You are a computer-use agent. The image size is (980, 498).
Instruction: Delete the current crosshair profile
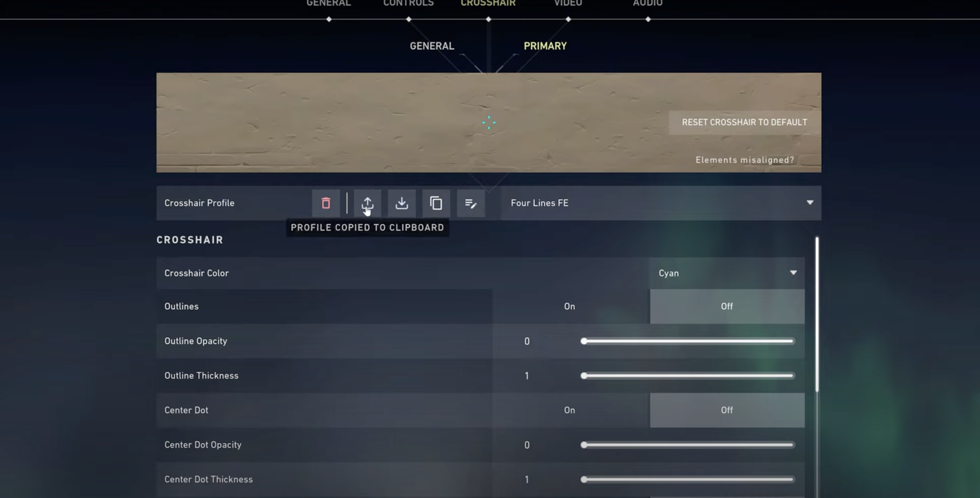pyautogui.click(x=325, y=203)
